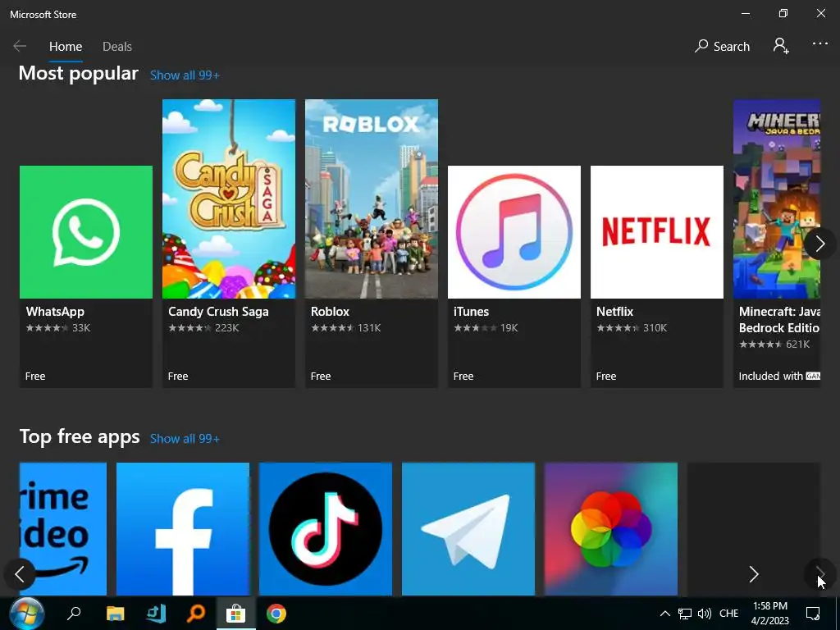Click the CHE language indicator

click(728, 614)
